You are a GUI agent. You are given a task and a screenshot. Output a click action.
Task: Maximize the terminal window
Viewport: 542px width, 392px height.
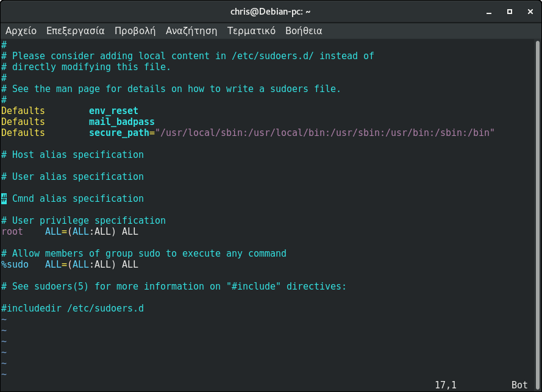[x=508, y=11]
